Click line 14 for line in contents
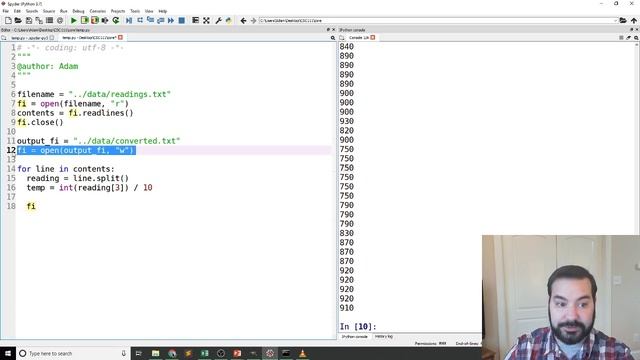 (x=66, y=169)
